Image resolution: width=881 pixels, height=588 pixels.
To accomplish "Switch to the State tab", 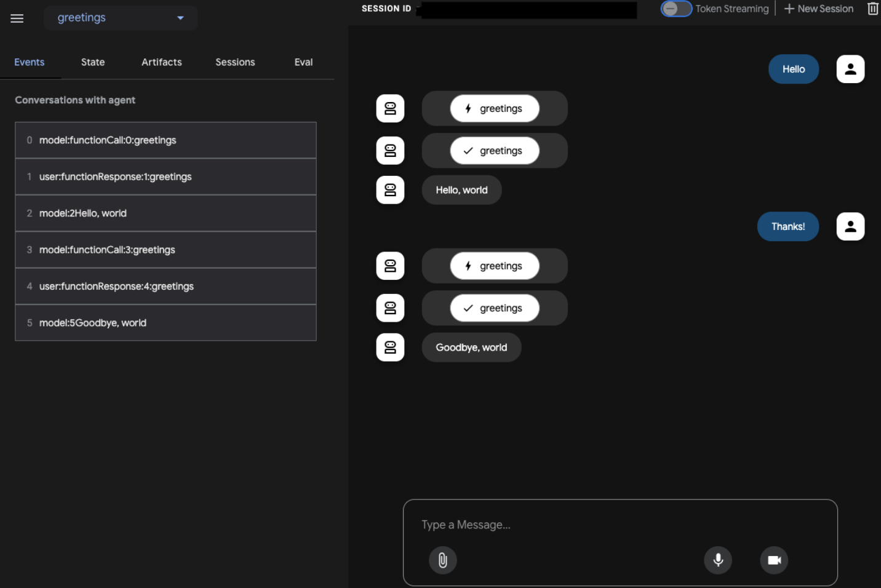I will click(x=92, y=62).
